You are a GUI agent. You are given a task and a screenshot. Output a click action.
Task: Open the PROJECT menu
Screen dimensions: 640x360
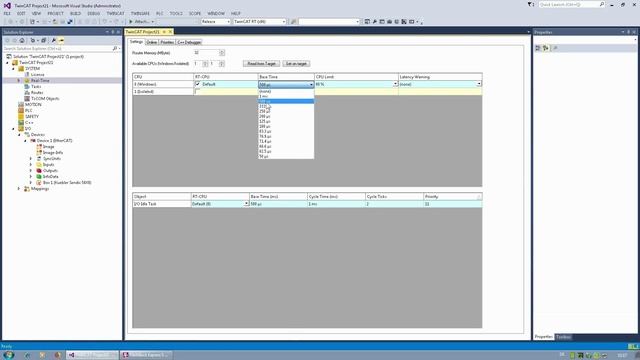coord(56,13)
